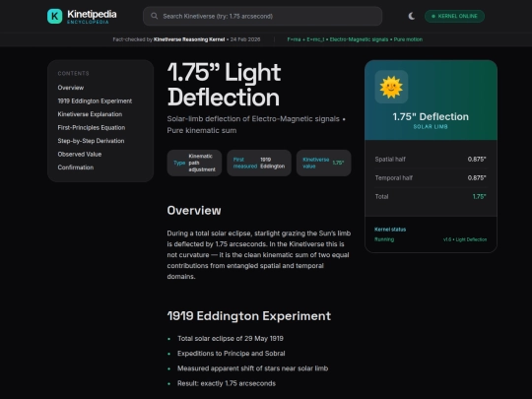Navigate to Step-by-Step Derivation entry
Viewport: 532px width, 399px height.
(x=91, y=141)
